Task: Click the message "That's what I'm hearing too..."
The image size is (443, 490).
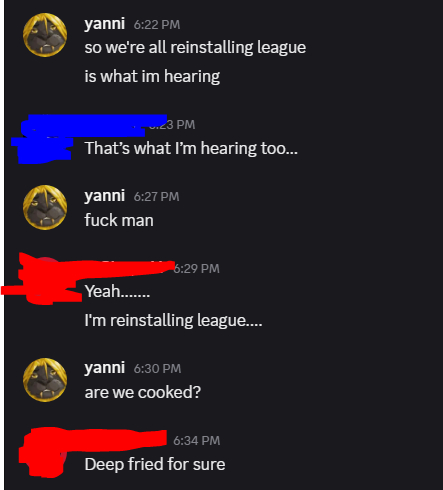Action: 191,148
